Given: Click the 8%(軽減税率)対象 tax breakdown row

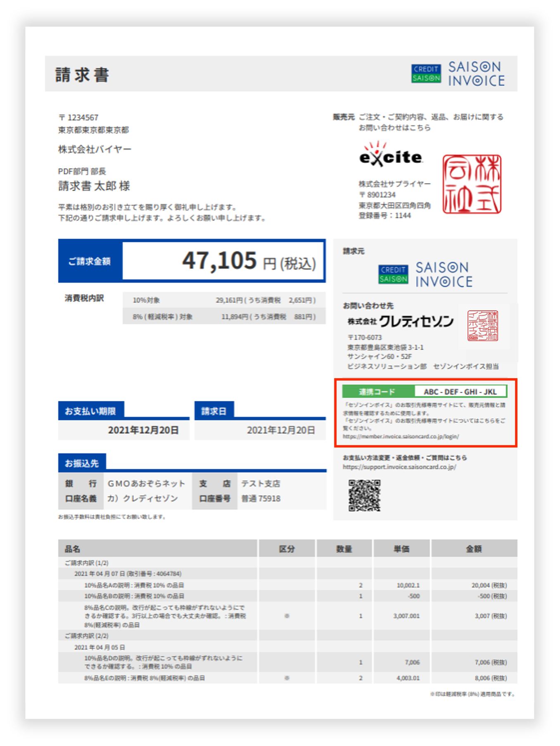Looking at the screenshot, I should point(224,317).
